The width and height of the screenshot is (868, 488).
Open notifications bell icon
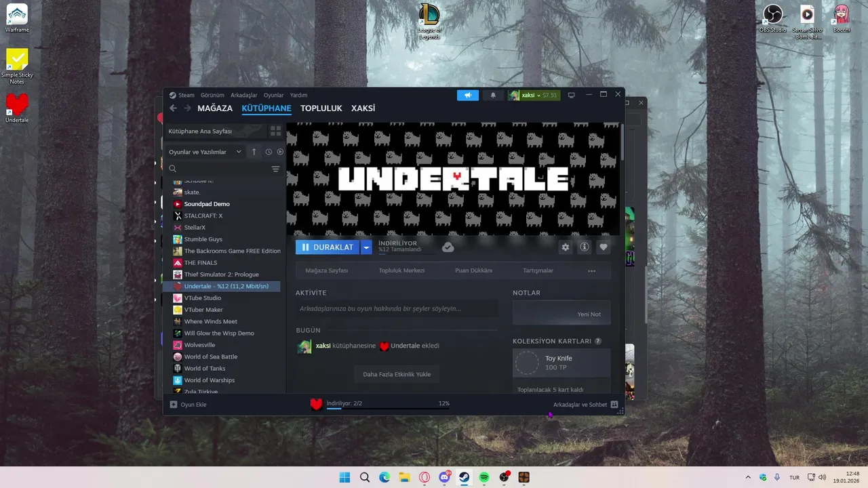493,95
